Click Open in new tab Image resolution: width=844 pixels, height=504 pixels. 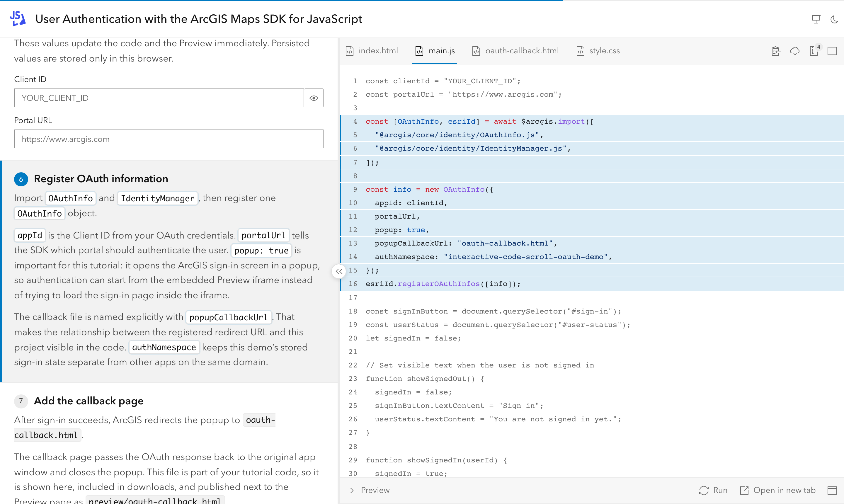point(778,490)
